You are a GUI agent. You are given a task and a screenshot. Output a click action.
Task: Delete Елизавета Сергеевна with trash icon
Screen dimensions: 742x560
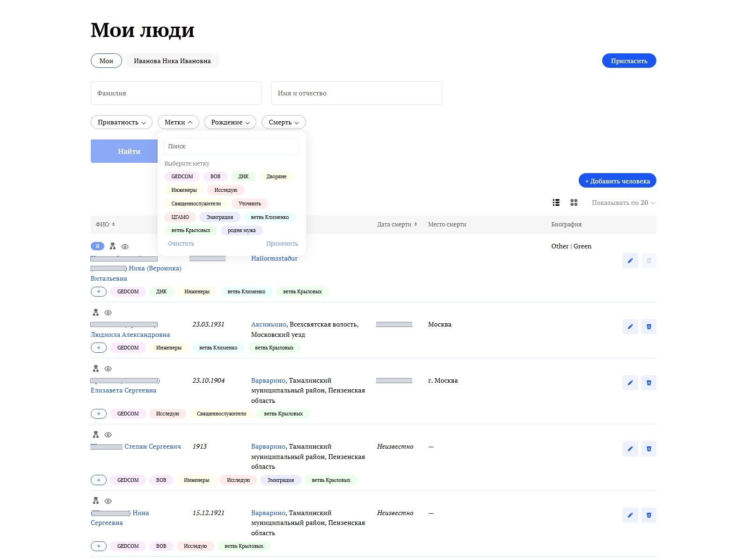click(x=648, y=383)
